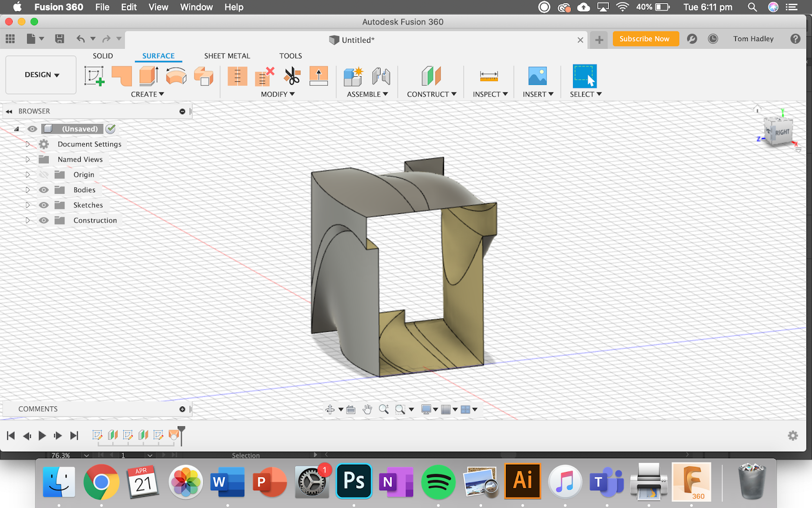Toggle the active component radio on Unsaved

(111, 129)
